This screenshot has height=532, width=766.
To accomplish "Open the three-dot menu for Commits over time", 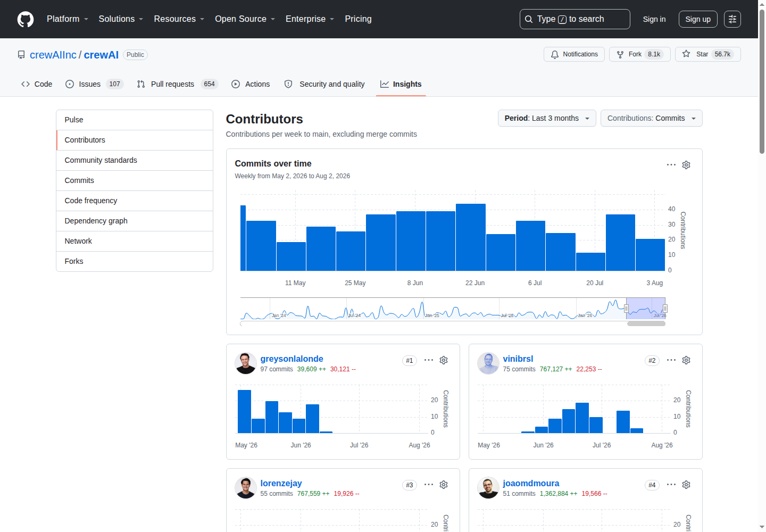I will click(x=671, y=165).
